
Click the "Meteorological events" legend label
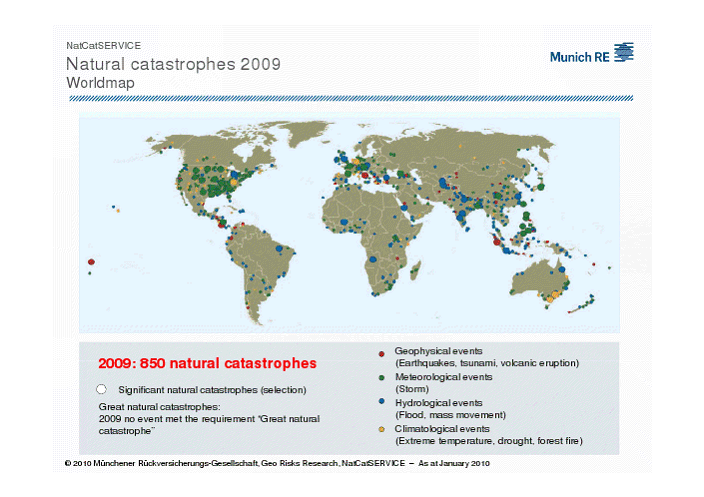[444, 377]
